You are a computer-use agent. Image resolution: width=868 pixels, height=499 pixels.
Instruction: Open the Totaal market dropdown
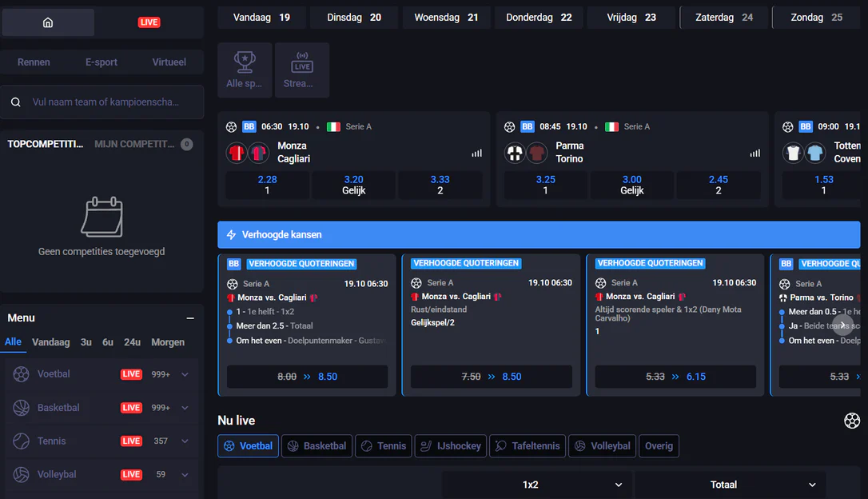click(x=730, y=485)
